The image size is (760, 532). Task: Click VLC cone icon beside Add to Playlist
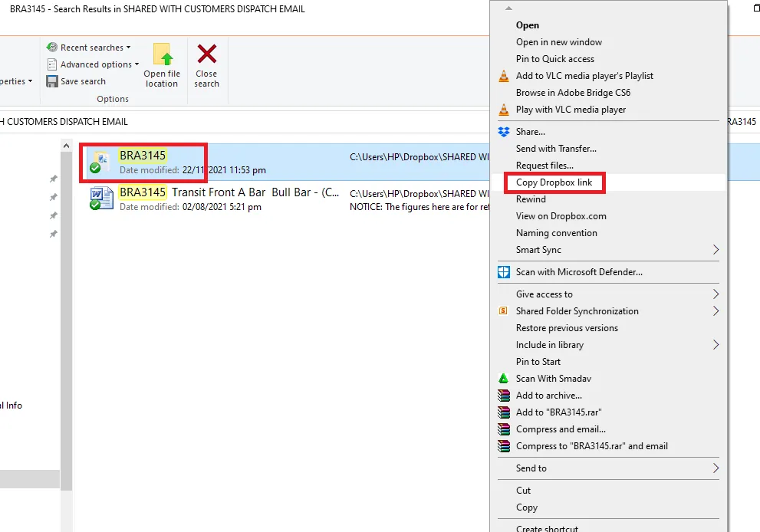click(504, 76)
